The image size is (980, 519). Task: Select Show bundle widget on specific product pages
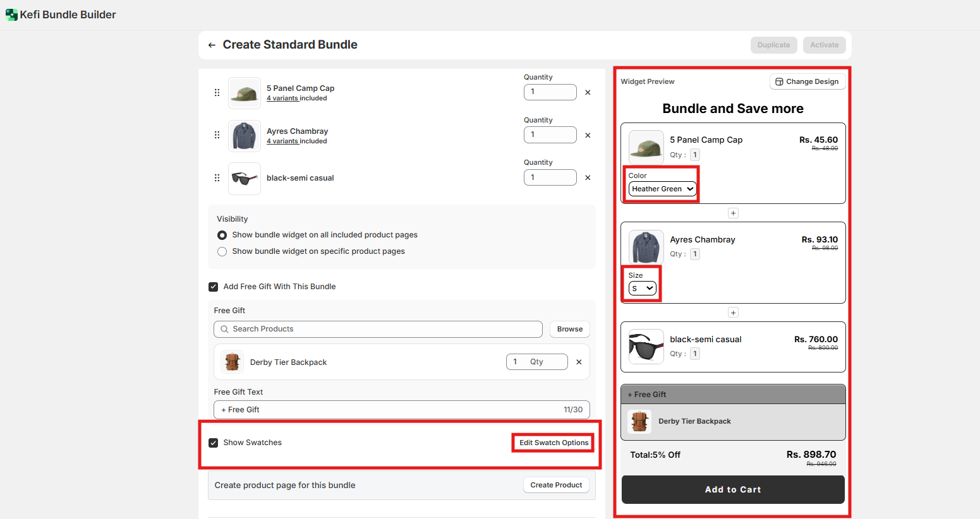coord(222,251)
